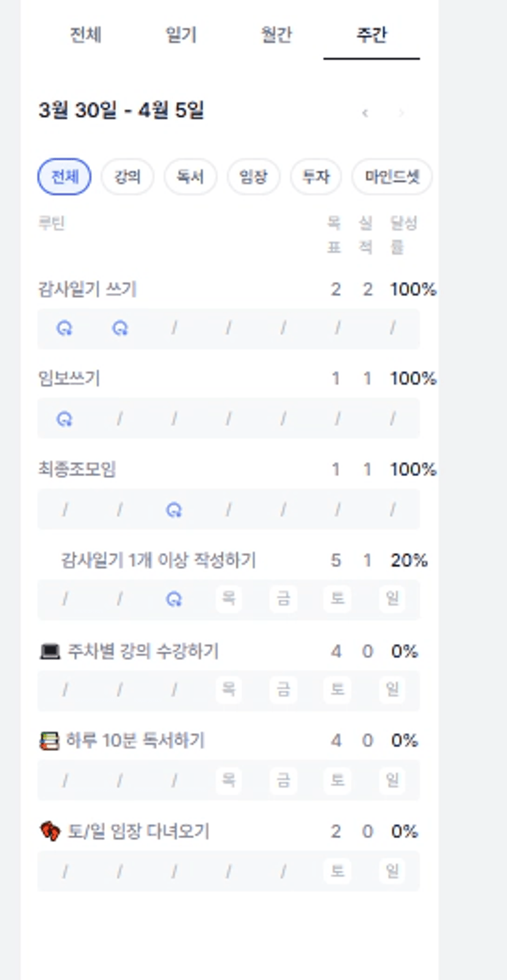Screen dimensions: 507x980
Task: Switch to the 월간 tab
Action: pos(276,35)
